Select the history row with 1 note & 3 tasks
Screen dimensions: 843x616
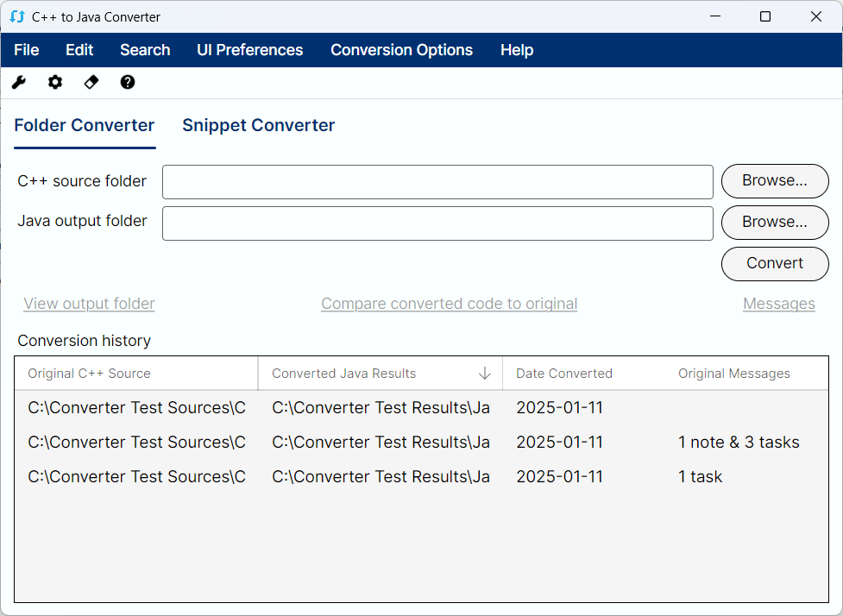click(421, 442)
